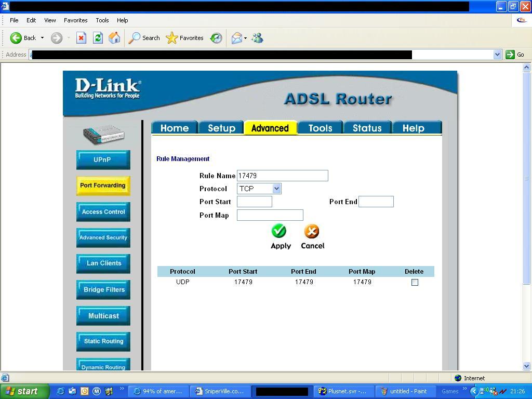The height and width of the screenshot is (399, 532).
Task: Click the Port Start input field
Action: (255, 202)
